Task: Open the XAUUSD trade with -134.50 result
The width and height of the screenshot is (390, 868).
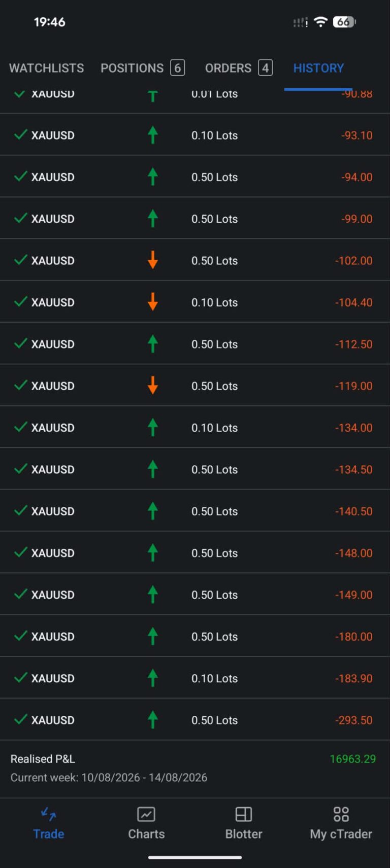Action: pyautogui.click(x=195, y=469)
